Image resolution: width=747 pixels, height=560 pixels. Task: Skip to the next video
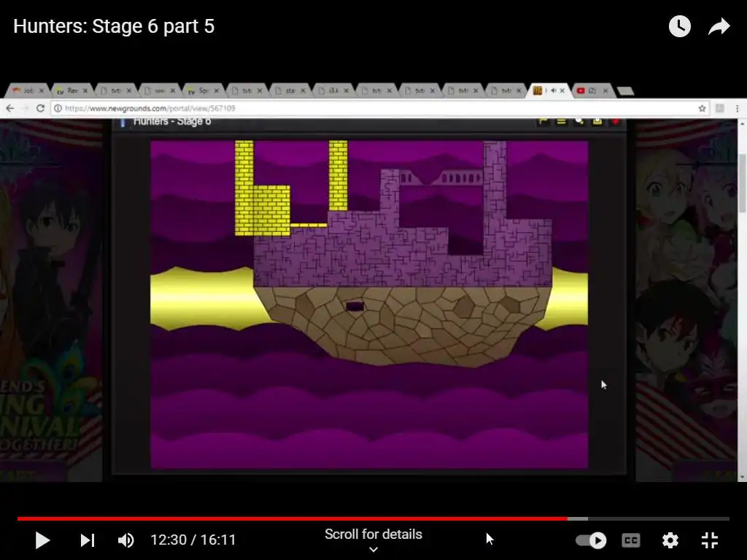88,540
